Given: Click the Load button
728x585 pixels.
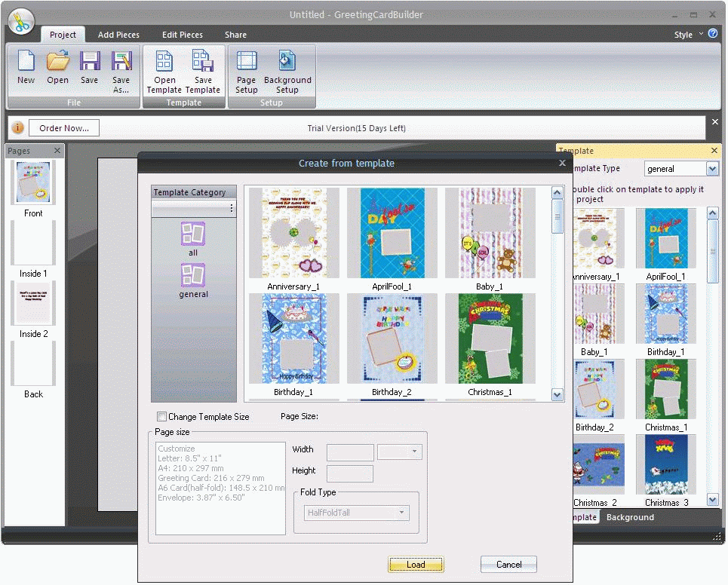Looking at the screenshot, I should (x=416, y=564).
